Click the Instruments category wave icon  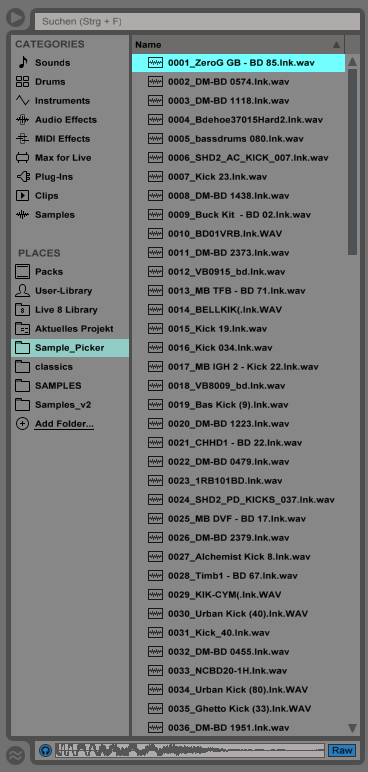click(23, 100)
